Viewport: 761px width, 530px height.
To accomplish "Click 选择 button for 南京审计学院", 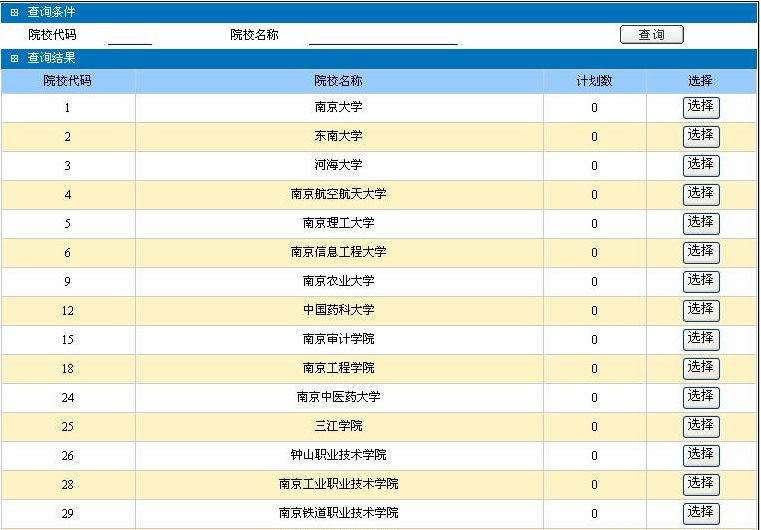I will coord(701,340).
